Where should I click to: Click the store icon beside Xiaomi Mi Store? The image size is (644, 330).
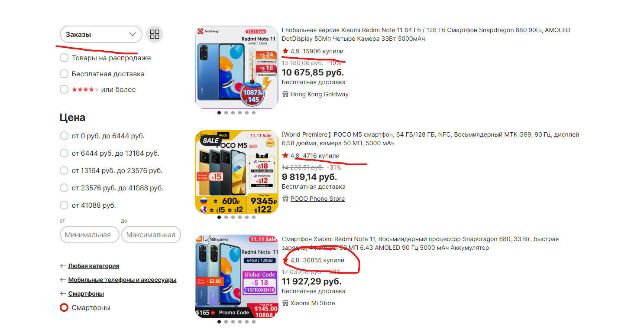[x=285, y=303]
